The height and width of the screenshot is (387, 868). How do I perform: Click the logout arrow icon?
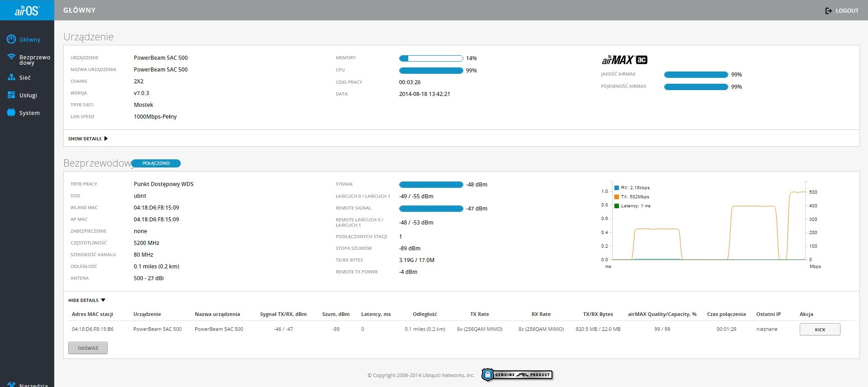coord(828,10)
